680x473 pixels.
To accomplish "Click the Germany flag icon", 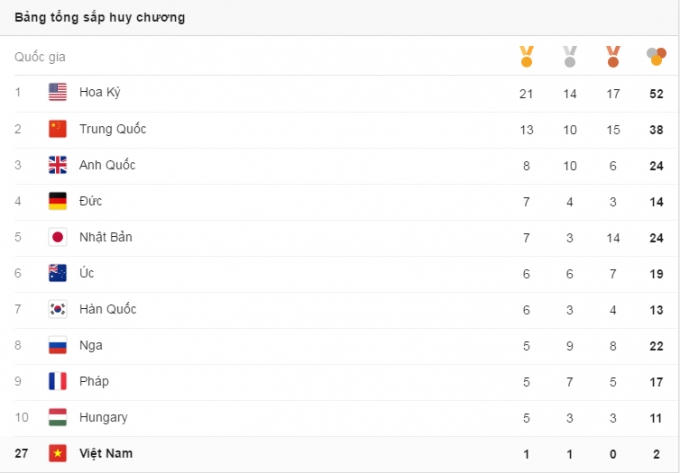I will click(x=58, y=201).
